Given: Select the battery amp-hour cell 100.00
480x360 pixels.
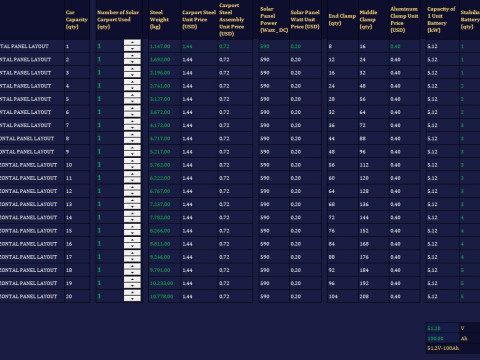Looking at the screenshot, I should coord(442,338).
